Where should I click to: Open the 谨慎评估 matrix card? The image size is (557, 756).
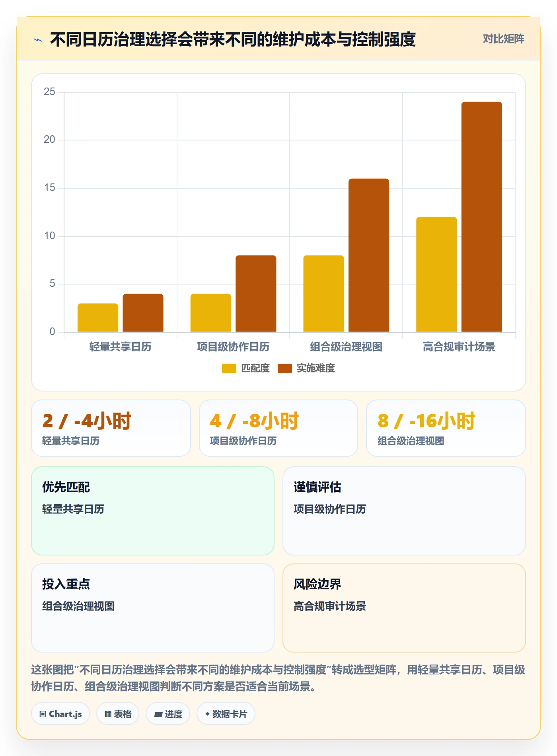point(404,511)
